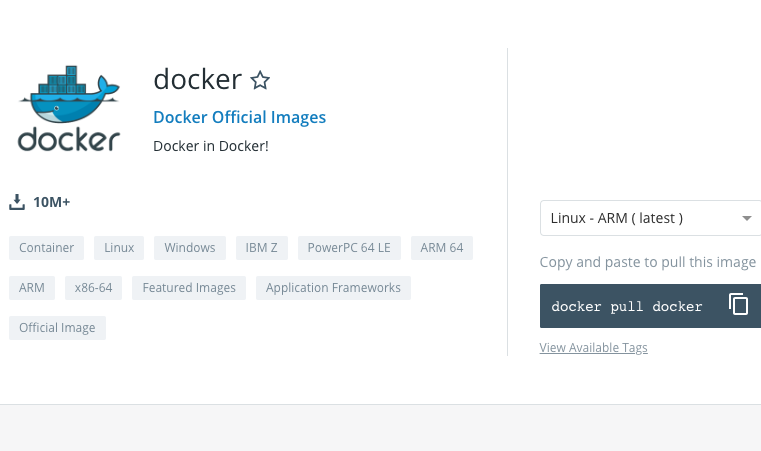Select the Official Image tag
Viewport: 761px width, 451px height.
click(x=57, y=328)
